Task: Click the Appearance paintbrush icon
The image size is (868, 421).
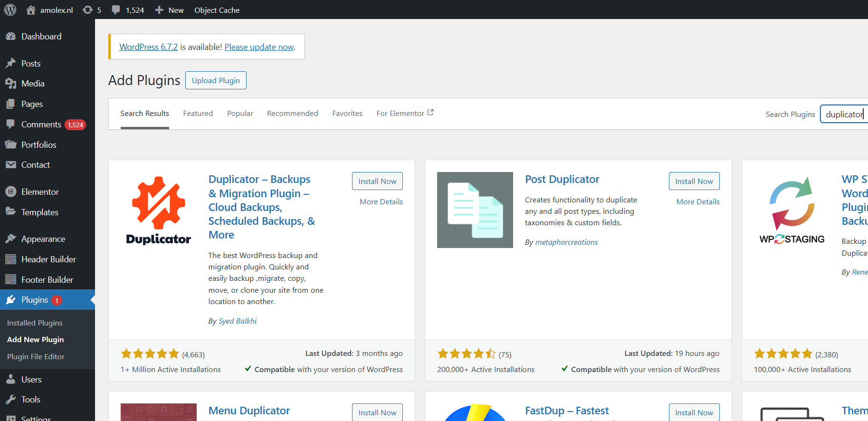Action: tap(10, 239)
